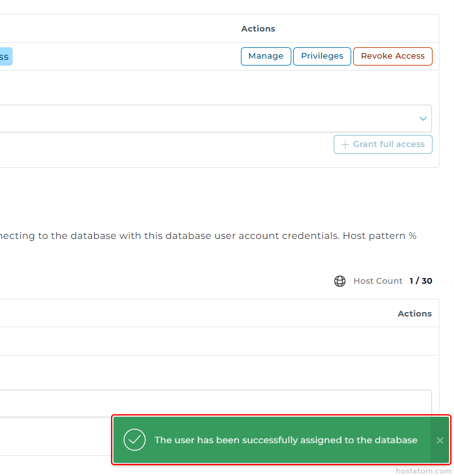The height and width of the screenshot is (476, 454).
Task: Click Grant full access button
Action: (x=383, y=144)
